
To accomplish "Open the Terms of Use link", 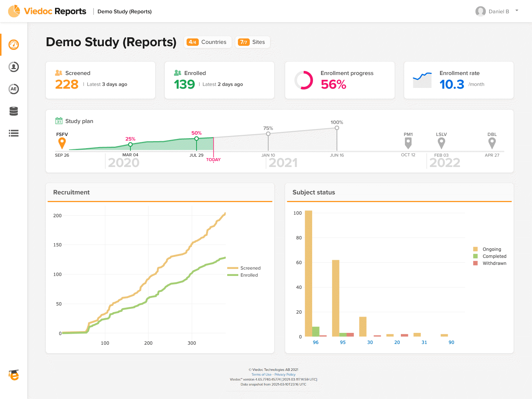I will pyautogui.click(x=261, y=375).
